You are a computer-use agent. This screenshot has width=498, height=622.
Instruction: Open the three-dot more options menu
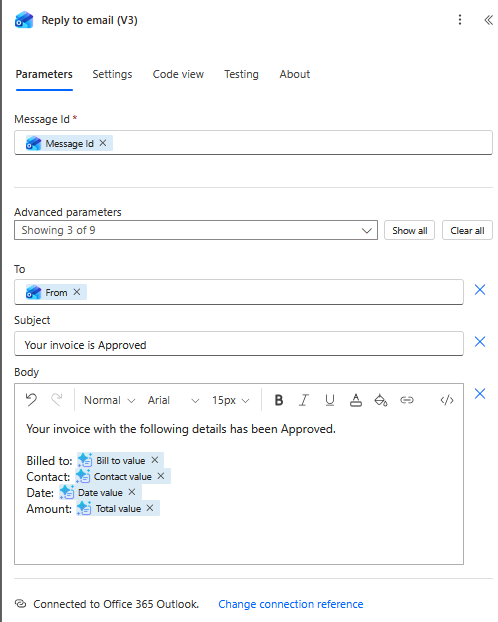click(460, 19)
